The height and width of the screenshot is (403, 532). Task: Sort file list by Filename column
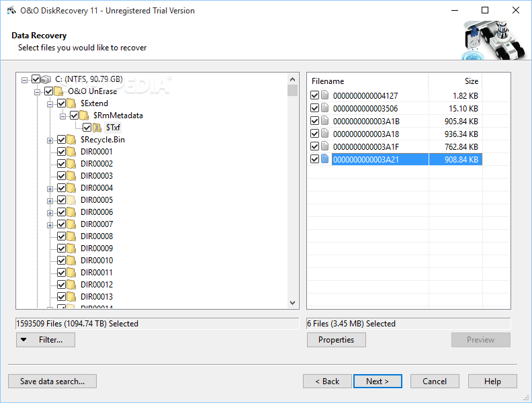point(368,81)
